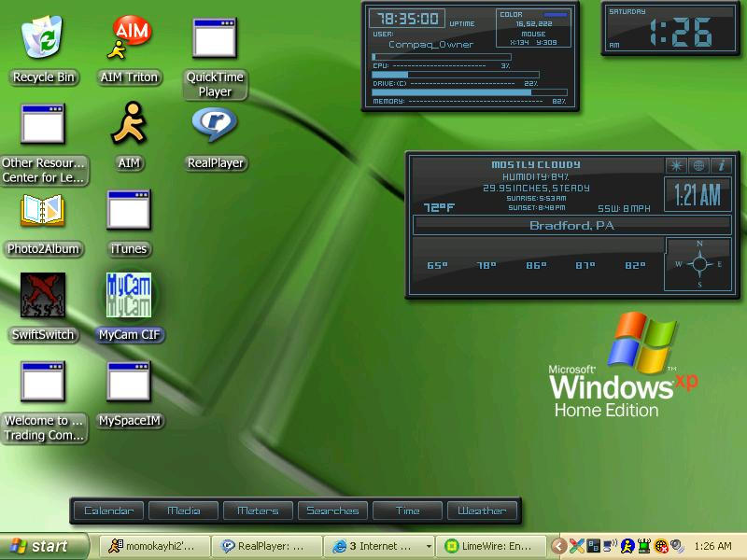The height and width of the screenshot is (560, 747).
Task: Switch to the RealPlayer taskbar button
Action: [266, 546]
